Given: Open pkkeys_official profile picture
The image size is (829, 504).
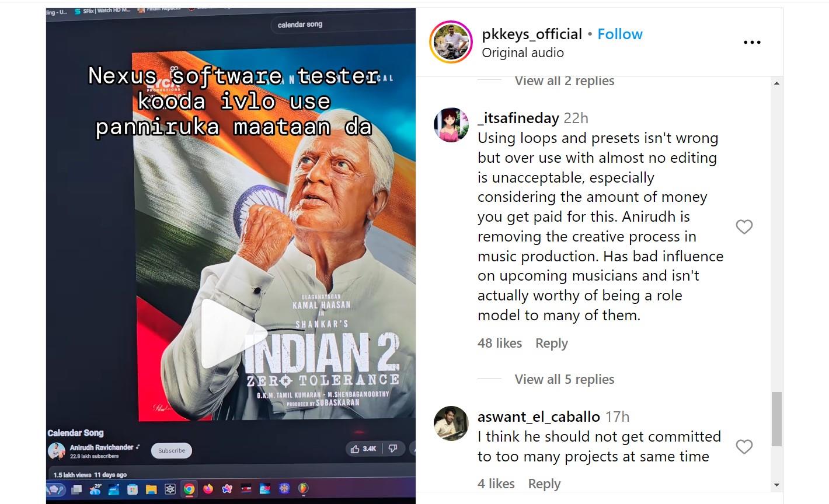Looking at the screenshot, I should click(450, 42).
